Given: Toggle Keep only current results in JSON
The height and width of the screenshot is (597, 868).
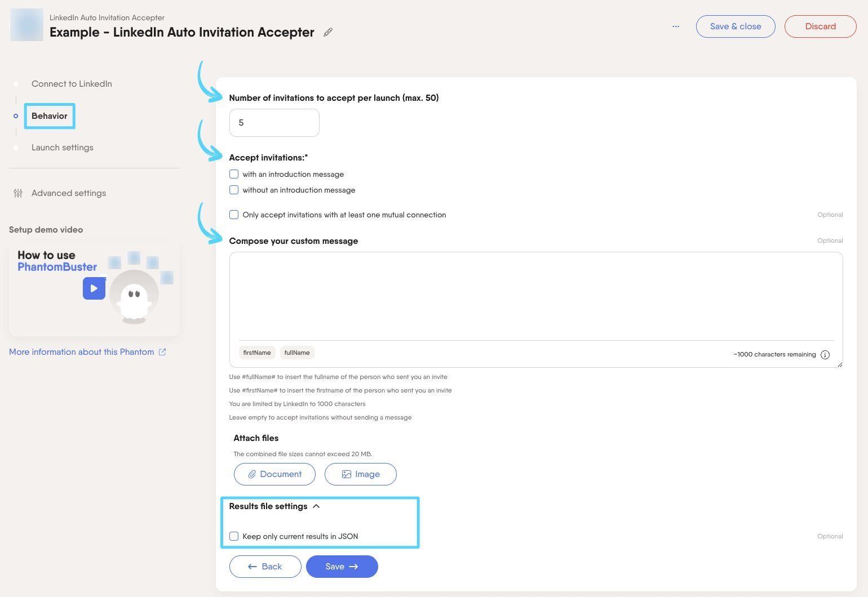Looking at the screenshot, I should click(x=234, y=536).
